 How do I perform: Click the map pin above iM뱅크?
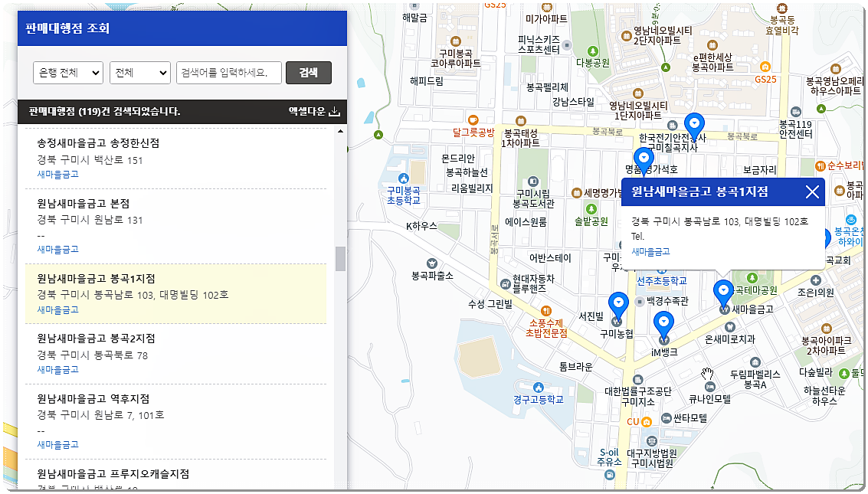[663, 326]
